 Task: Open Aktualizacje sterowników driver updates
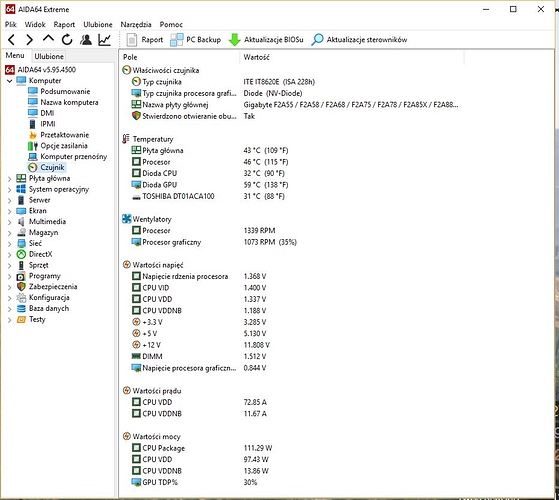(x=359, y=40)
